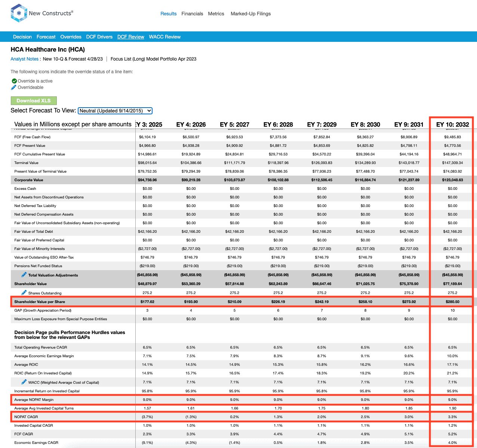Click the GAP (Growth Appreciation Period) label
Viewport: 477px width, 448px height.
pyautogui.click(x=43, y=310)
